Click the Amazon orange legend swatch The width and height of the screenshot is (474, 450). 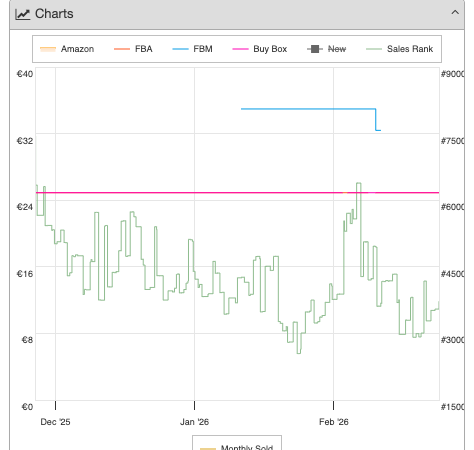click(48, 49)
